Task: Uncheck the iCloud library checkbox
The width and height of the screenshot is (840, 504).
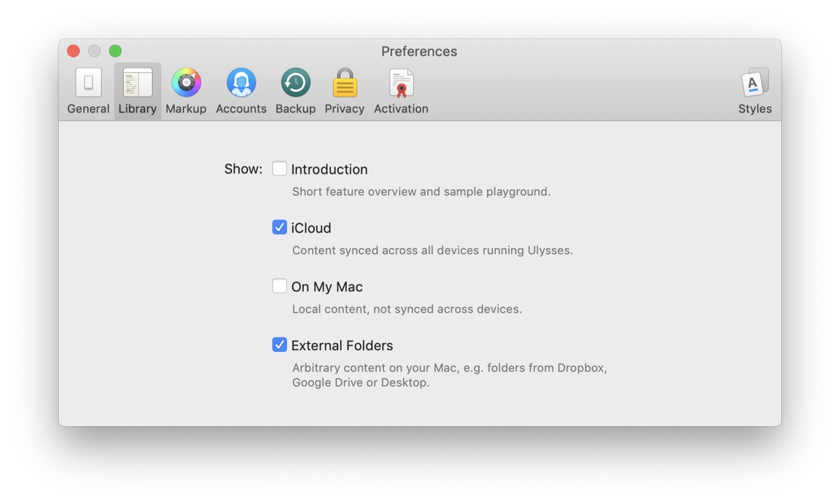Action: [x=279, y=227]
